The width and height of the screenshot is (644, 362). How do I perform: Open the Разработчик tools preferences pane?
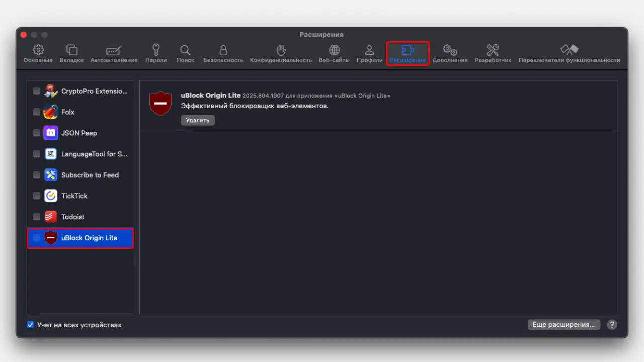click(x=493, y=54)
